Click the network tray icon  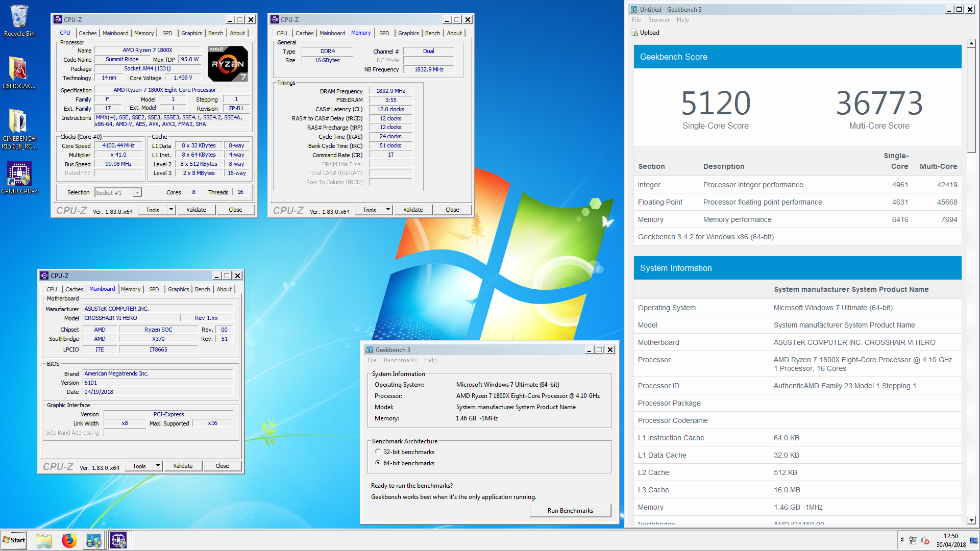point(913,540)
